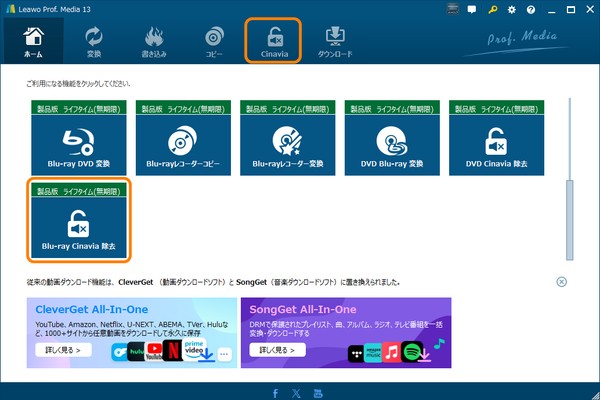Click the YouTube logo in the CleverGet banner
The height and width of the screenshot is (400, 600).
click(x=154, y=351)
